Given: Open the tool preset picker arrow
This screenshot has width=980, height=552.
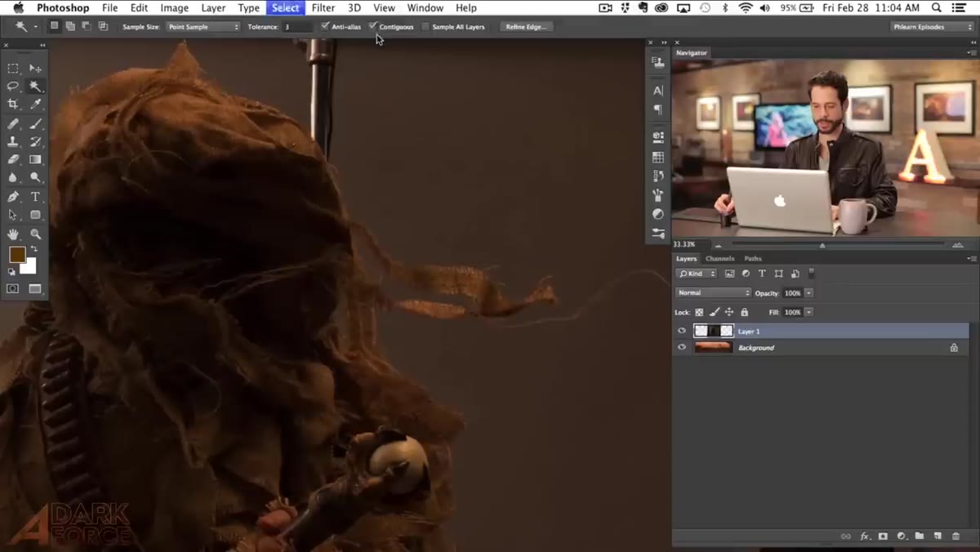Looking at the screenshot, I should [35, 27].
